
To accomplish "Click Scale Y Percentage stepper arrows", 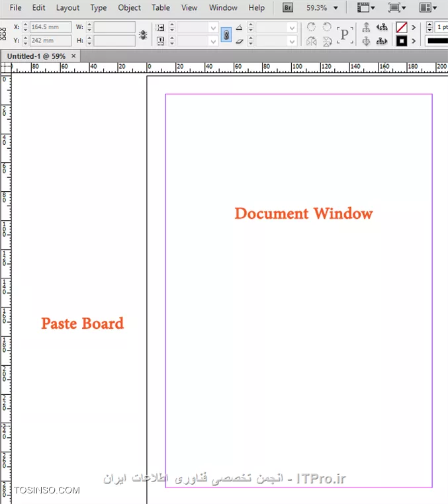I will (172, 40).
